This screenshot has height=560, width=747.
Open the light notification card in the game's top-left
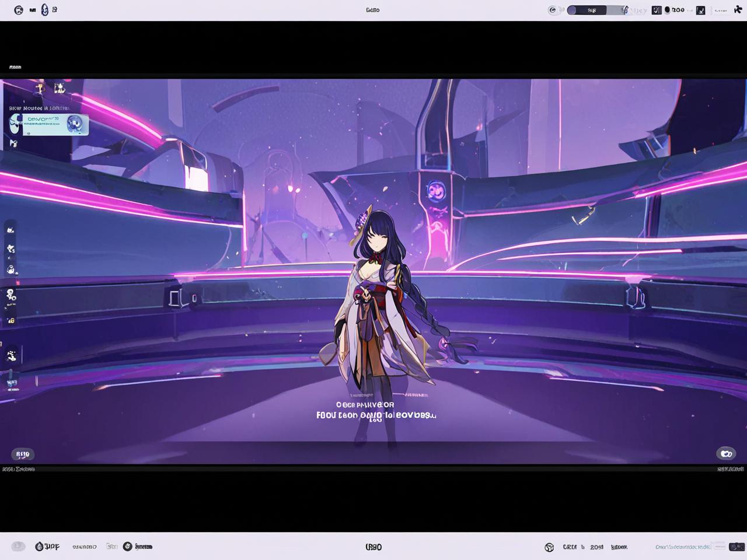click(x=50, y=124)
